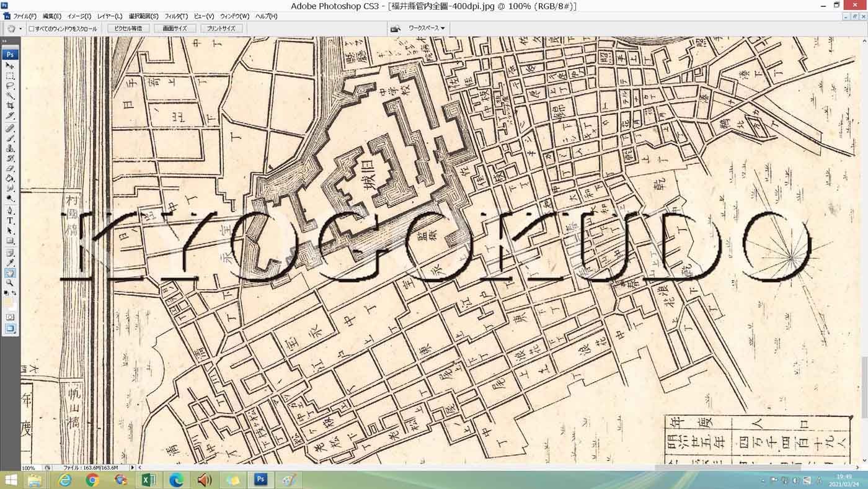Screen dimensions: 868x489
Task: Select the Eyedropper tool
Action: pos(10,262)
